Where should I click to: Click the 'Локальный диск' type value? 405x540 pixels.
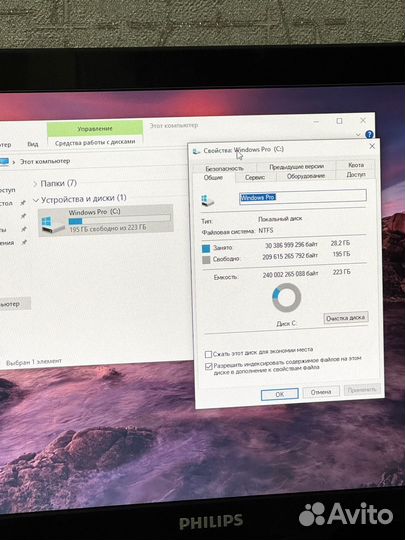280,219
